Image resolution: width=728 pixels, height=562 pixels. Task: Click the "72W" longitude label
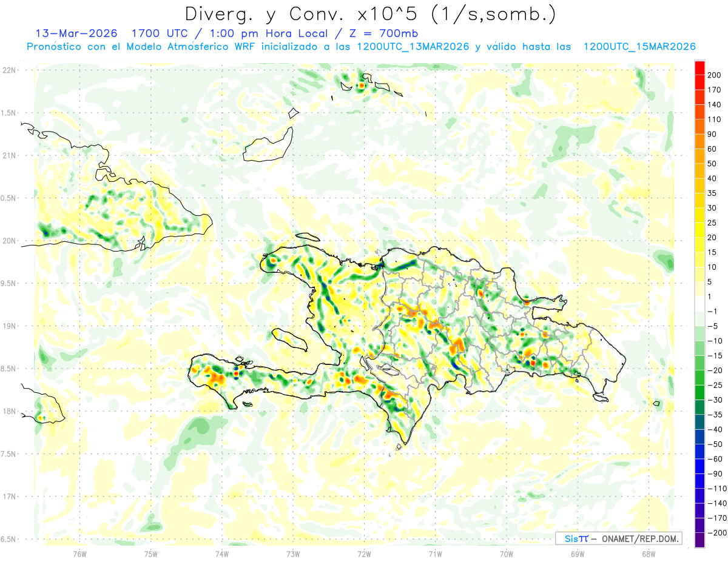coord(364,554)
